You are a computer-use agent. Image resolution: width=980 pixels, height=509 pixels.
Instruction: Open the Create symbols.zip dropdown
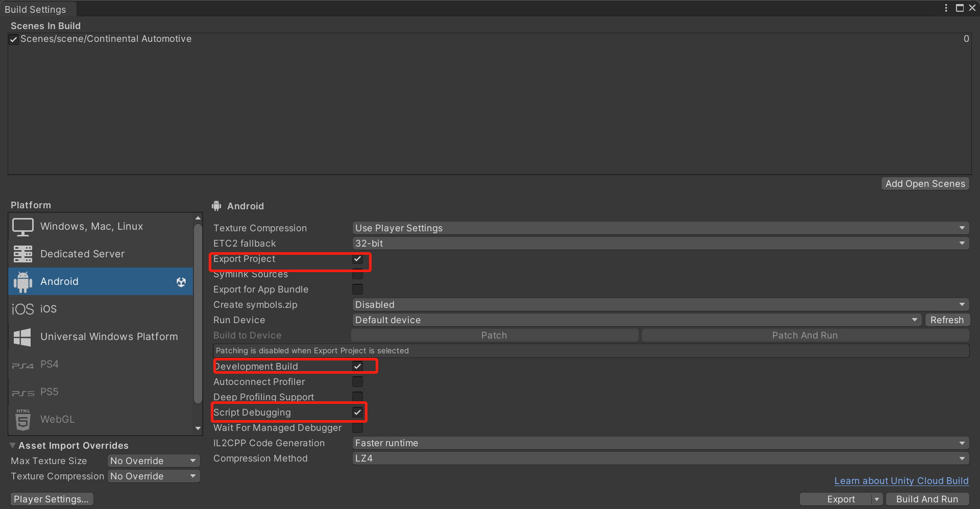660,305
